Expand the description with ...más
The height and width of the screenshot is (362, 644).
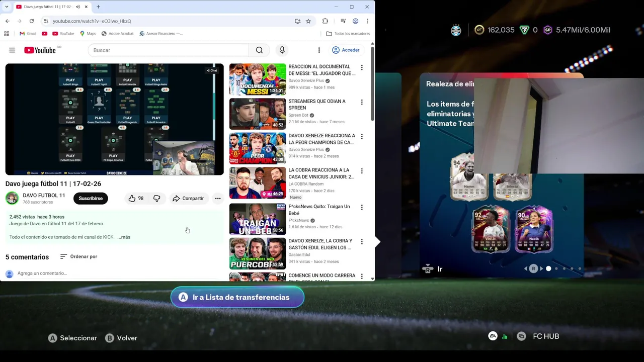coord(124,237)
